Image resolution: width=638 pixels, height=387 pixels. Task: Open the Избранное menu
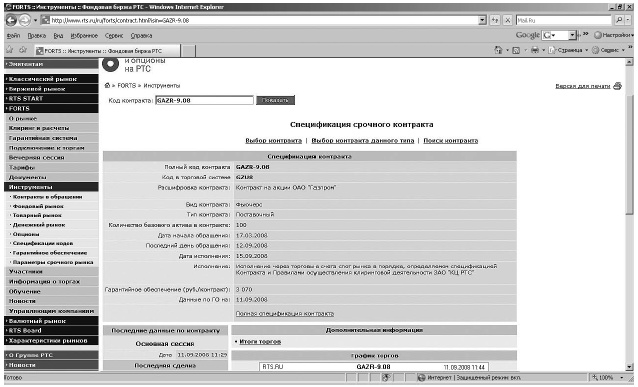pos(84,36)
